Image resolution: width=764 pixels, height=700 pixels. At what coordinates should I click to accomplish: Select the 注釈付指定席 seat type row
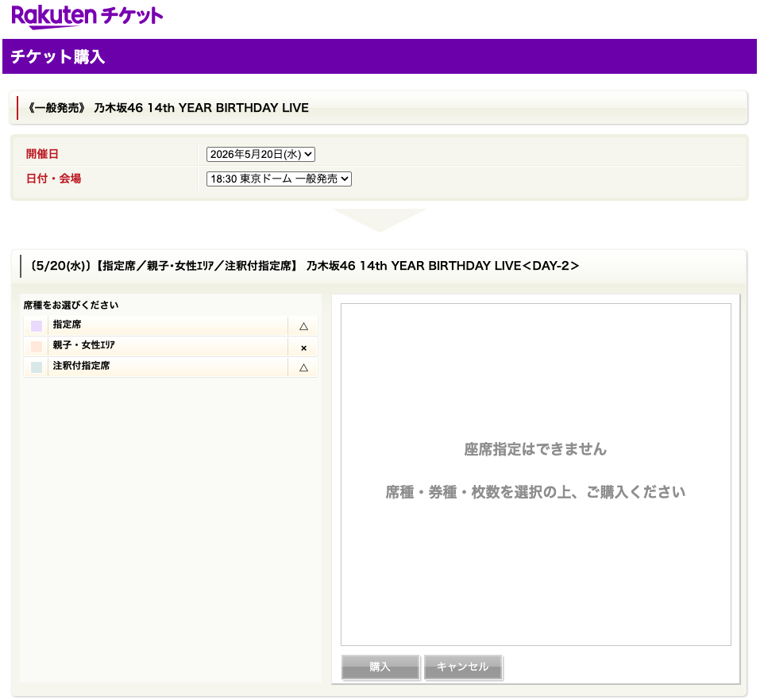pos(171,367)
